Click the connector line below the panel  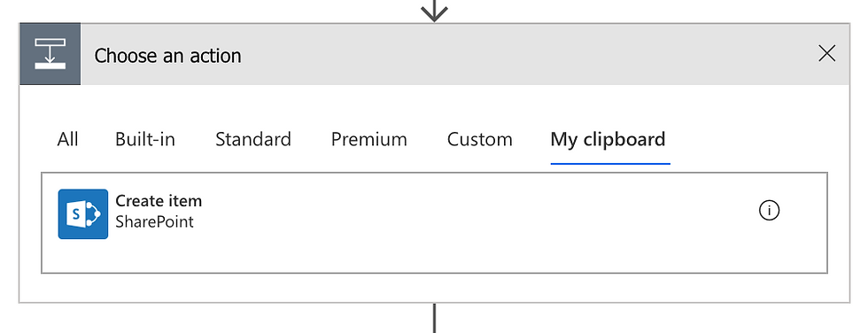tap(434, 318)
